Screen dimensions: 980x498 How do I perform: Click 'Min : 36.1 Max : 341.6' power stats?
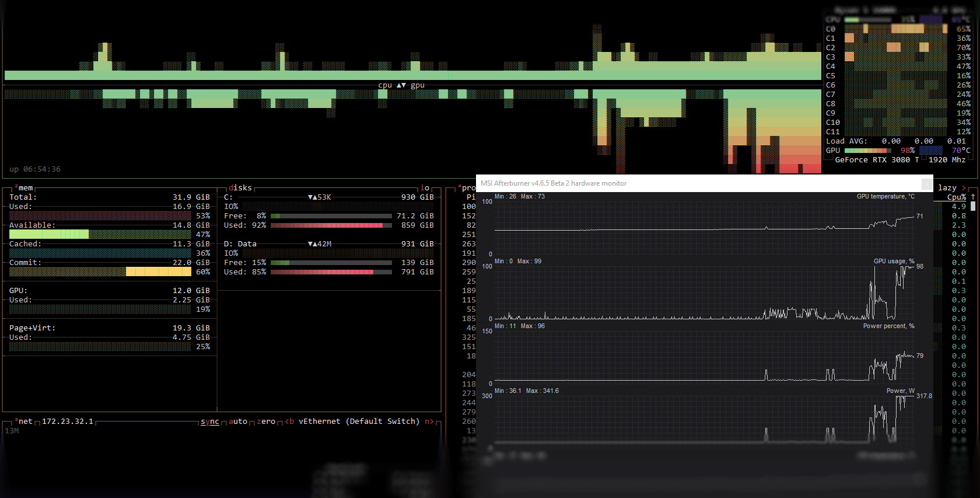click(527, 391)
